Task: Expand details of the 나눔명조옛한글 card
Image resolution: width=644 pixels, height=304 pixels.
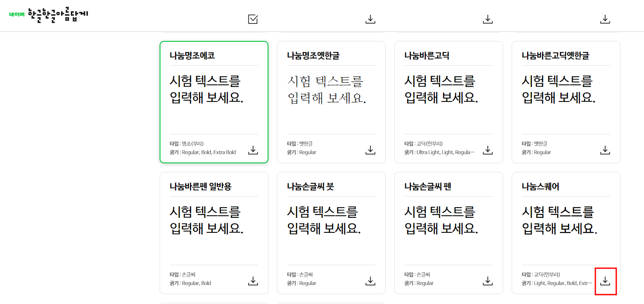Action: [x=331, y=102]
